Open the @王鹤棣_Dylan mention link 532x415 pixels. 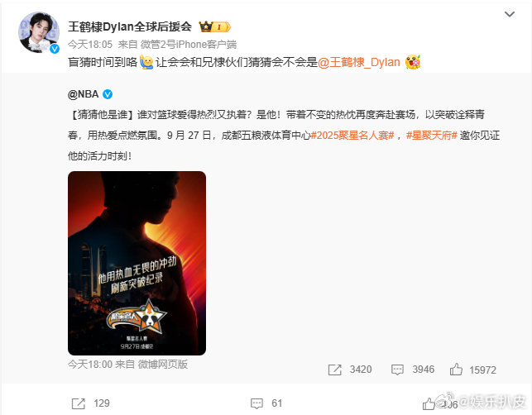tap(359, 62)
